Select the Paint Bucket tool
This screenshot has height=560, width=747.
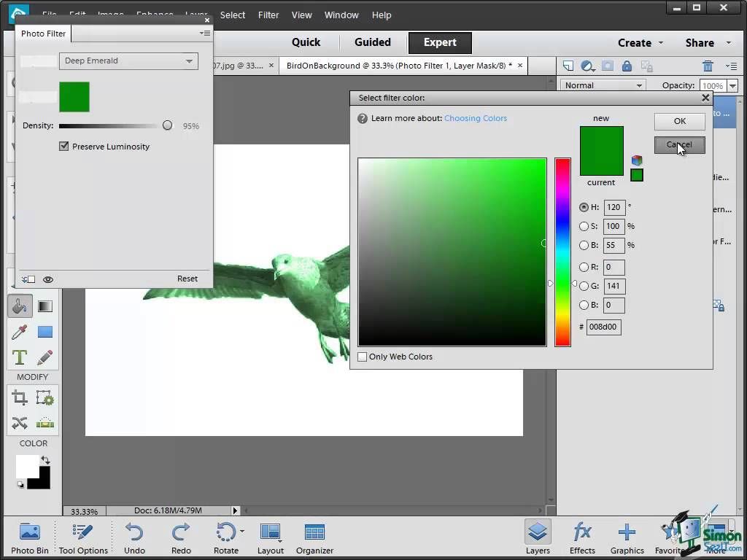(x=20, y=306)
